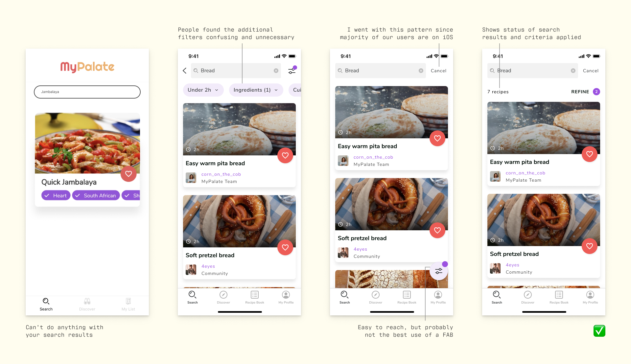
Task: Open the partially visible Cui filter chip
Action: tap(295, 90)
